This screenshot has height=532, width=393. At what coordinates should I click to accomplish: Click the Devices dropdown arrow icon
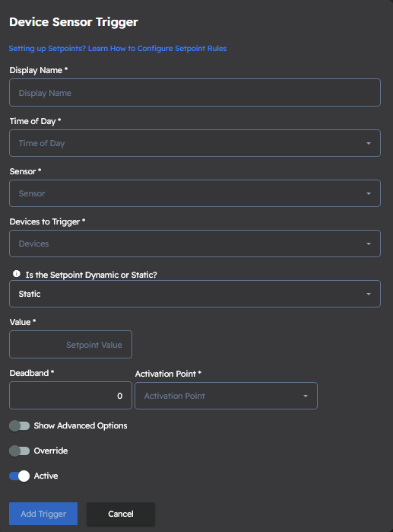[x=369, y=244]
